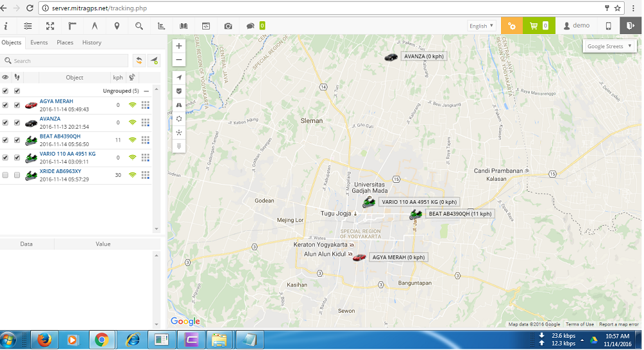Click the AGYA MERAH red car marker on map
This screenshot has height=350, width=644.
(359, 258)
